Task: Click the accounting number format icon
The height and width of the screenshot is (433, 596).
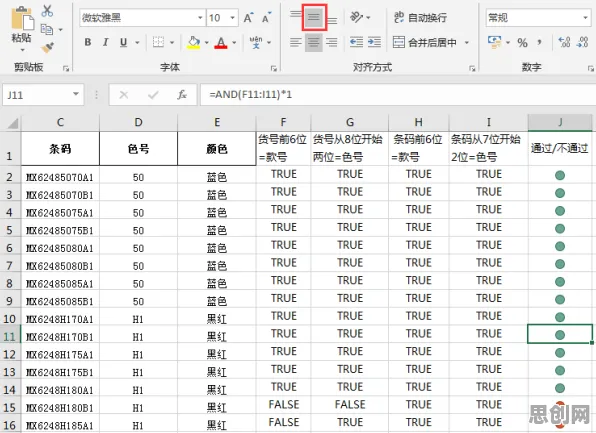Action: coord(495,42)
